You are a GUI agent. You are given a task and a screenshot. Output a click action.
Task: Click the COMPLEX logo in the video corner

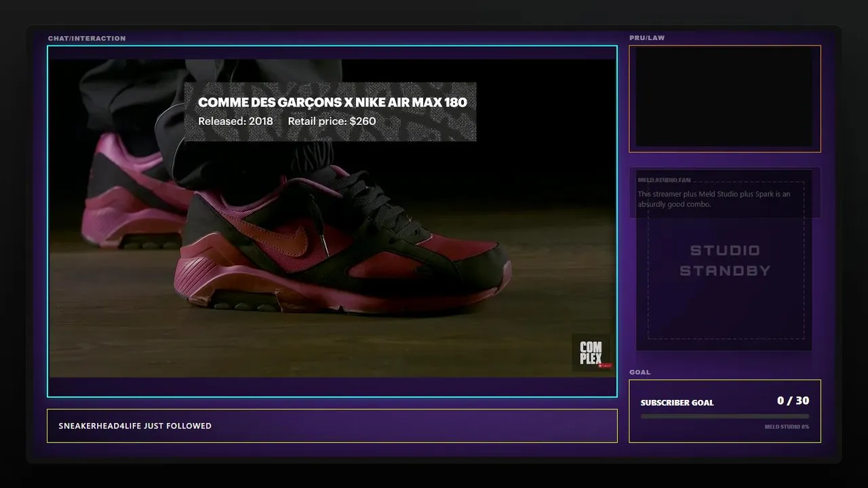click(591, 352)
